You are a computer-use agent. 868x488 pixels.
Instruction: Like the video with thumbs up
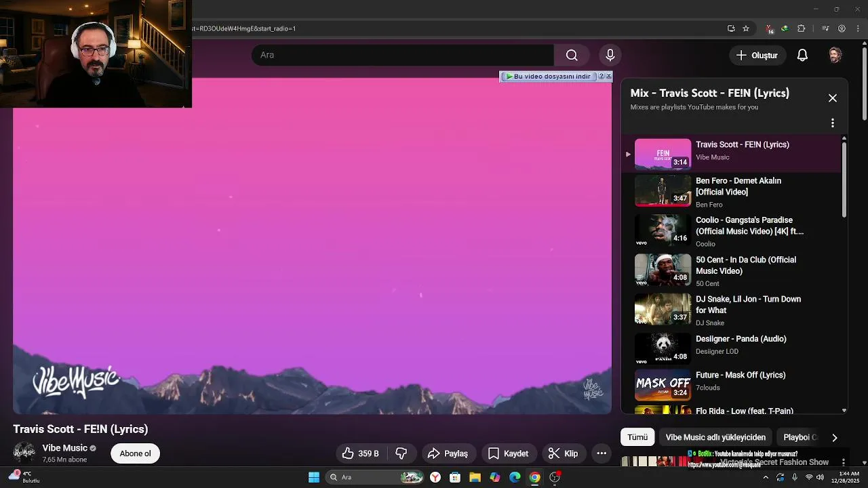coord(360,453)
